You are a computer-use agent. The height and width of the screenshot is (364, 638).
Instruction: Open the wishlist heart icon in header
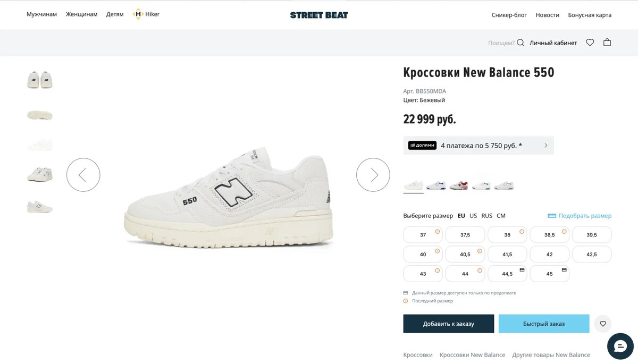[x=590, y=43]
